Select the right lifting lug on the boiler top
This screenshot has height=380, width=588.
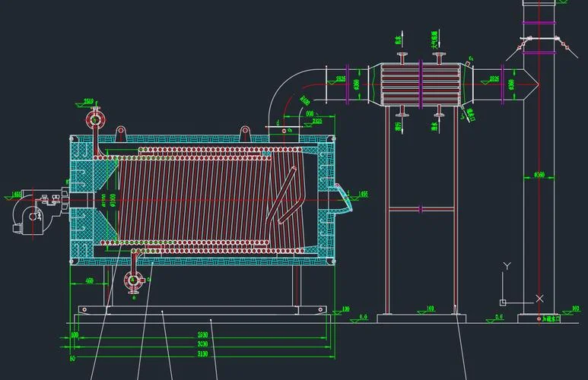[244, 134]
